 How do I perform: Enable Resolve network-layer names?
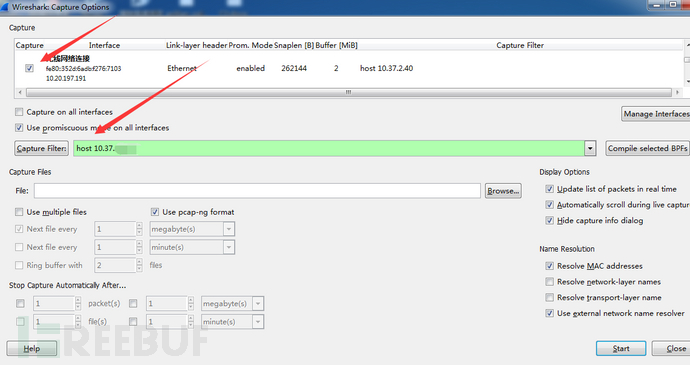(550, 282)
